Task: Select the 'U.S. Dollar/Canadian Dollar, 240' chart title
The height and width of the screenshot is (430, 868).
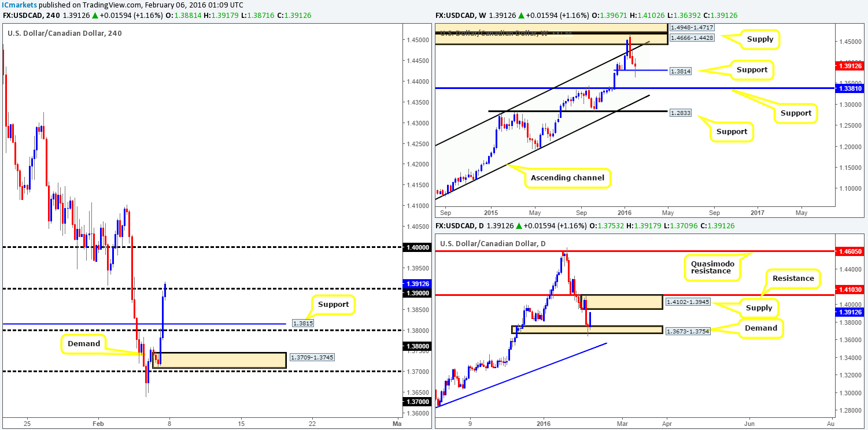Action: (65, 33)
